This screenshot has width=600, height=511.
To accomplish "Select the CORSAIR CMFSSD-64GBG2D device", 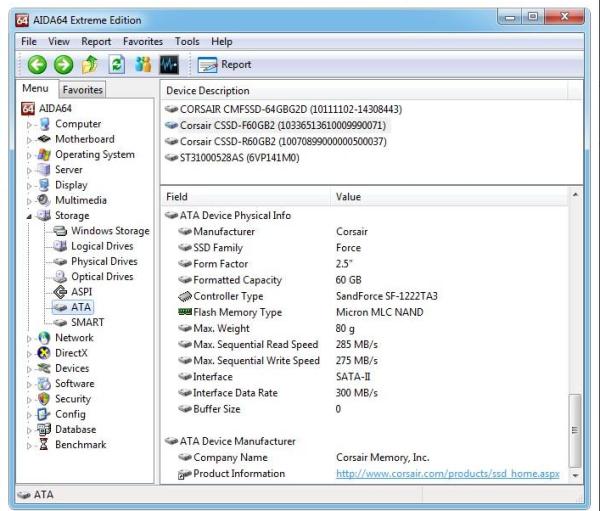I will [284, 109].
